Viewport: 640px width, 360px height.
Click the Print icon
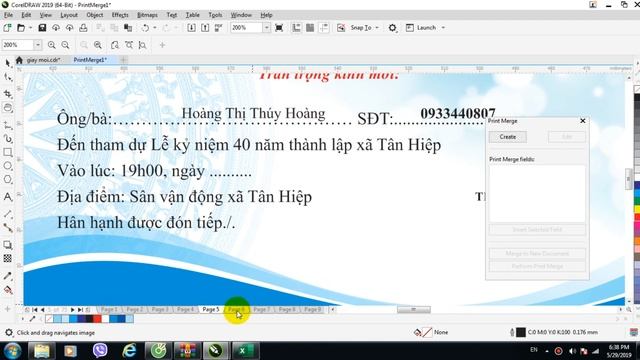pyautogui.click(x=83, y=28)
